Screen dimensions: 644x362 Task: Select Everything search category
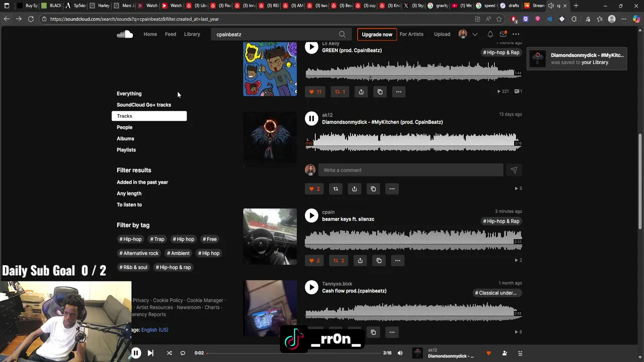129,94
